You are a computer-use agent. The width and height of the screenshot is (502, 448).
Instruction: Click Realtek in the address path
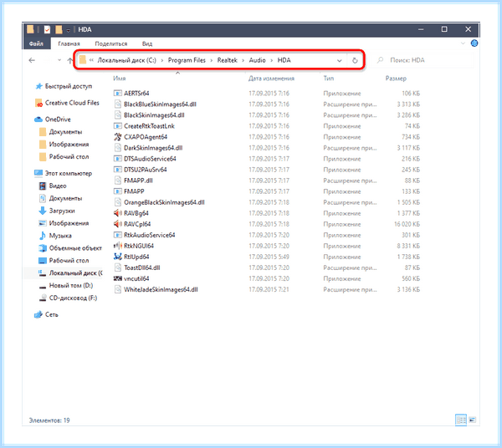click(228, 60)
